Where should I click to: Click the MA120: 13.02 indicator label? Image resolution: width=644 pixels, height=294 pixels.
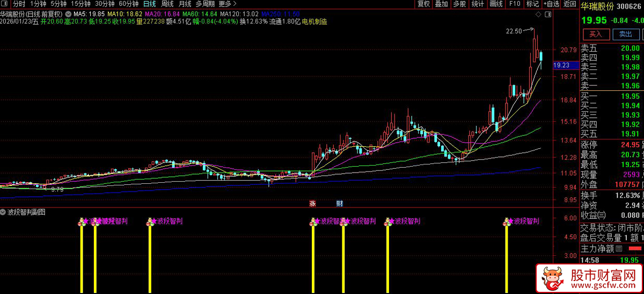pos(239,14)
